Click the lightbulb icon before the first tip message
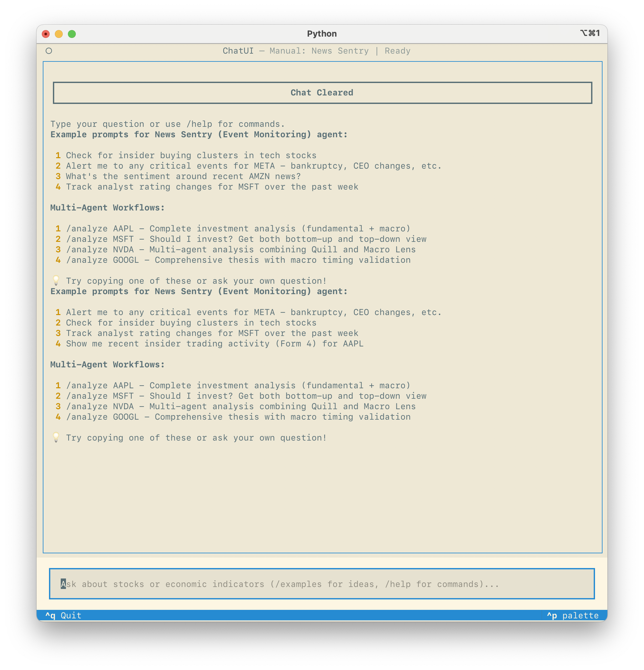Viewport: 644px width, 670px height. point(56,280)
